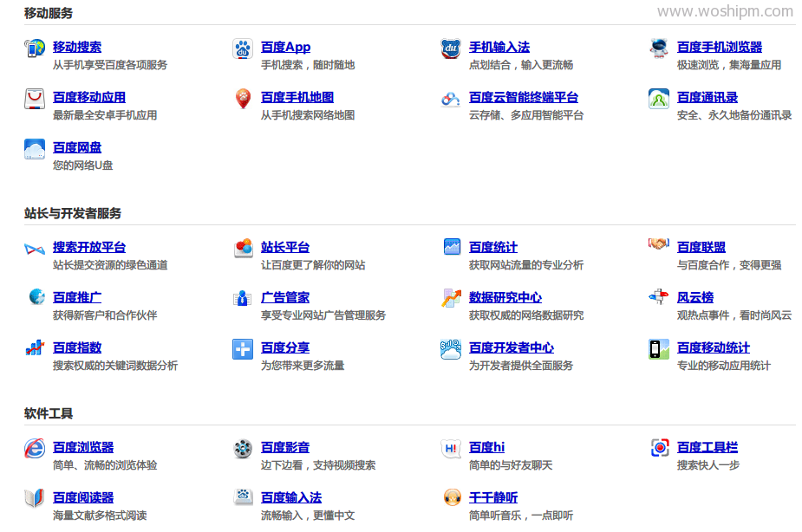This screenshot has height=532, width=802.
Task: Select the 百度浏览器 link
Action: [83, 447]
